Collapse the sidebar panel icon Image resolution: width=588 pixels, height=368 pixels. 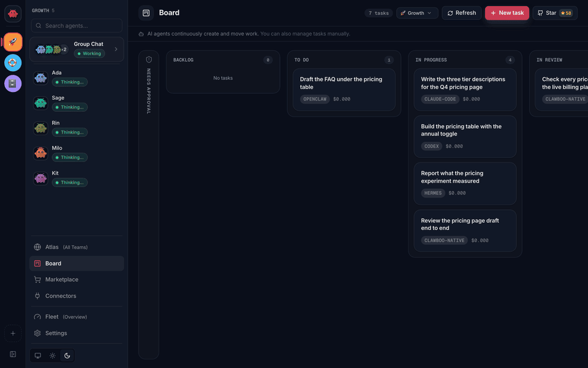pyautogui.click(x=13, y=354)
